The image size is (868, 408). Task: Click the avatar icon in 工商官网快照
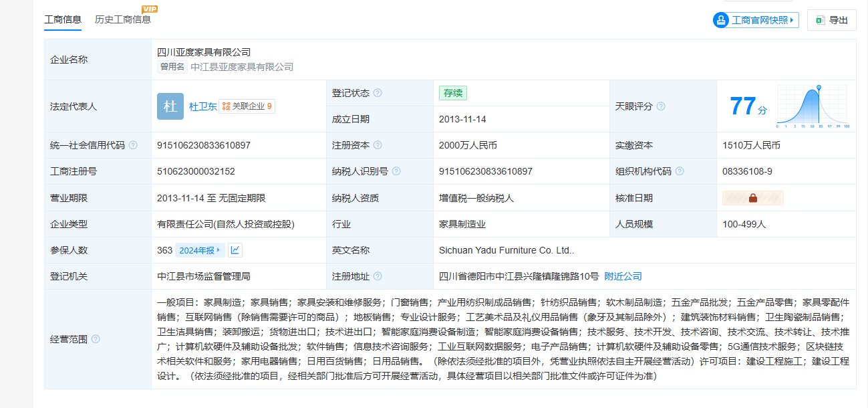pyautogui.click(x=722, y=20)
